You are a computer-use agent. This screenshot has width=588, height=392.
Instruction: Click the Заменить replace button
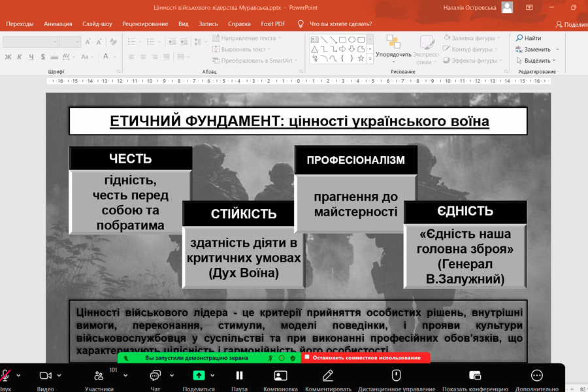tap(533, 49)
